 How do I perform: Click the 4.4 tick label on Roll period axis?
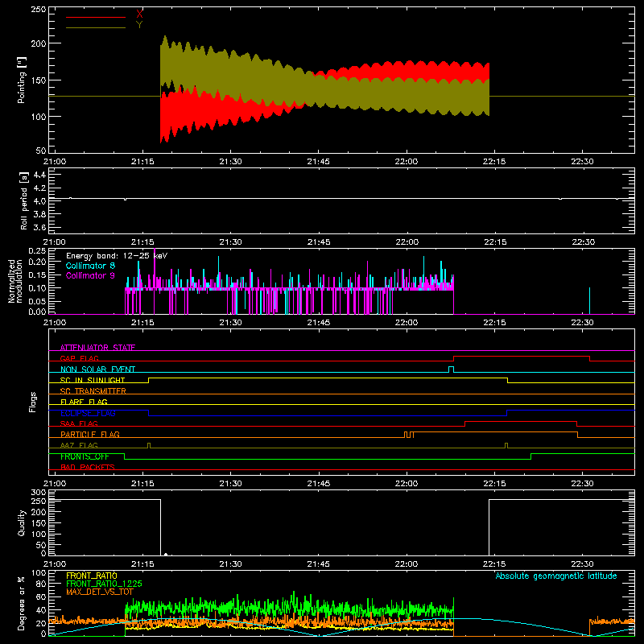click(x=39, y=175)
